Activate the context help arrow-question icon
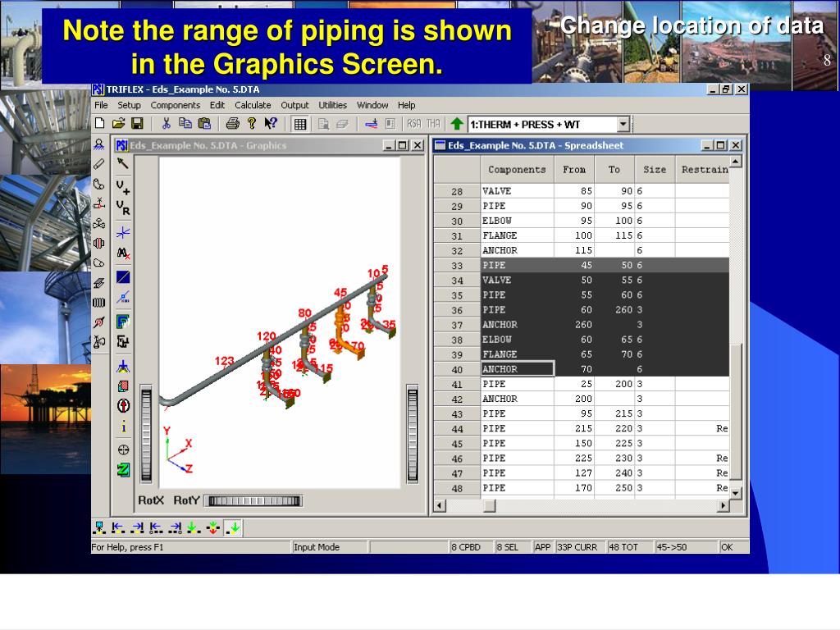This screenshot has height=630, width=840. coord(271,124)
